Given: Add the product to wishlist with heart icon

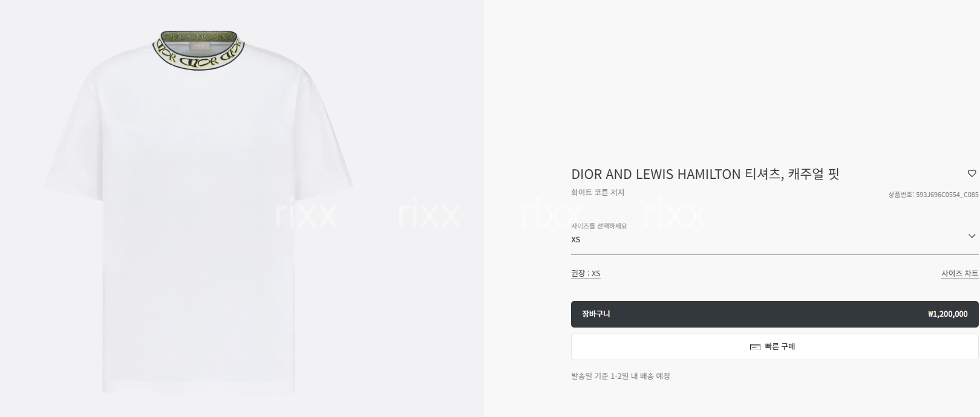Looking at the screenshot, I should point(972,173).
